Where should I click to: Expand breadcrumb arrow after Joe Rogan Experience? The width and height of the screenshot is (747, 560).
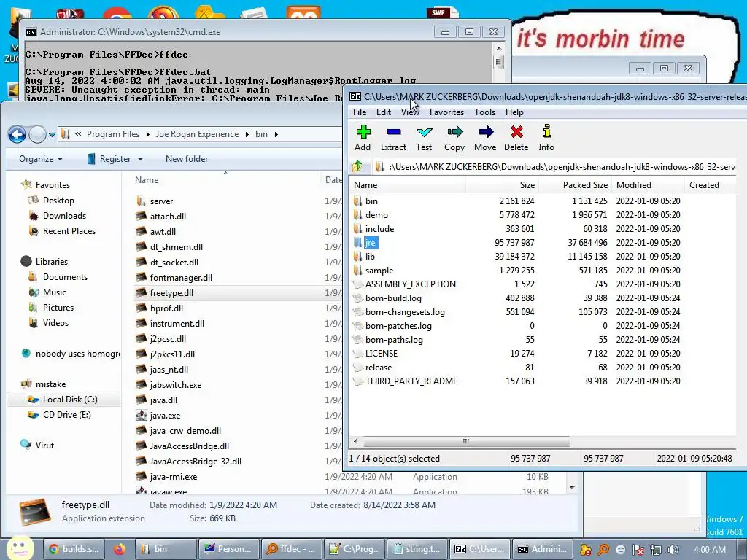coord(247,135)
